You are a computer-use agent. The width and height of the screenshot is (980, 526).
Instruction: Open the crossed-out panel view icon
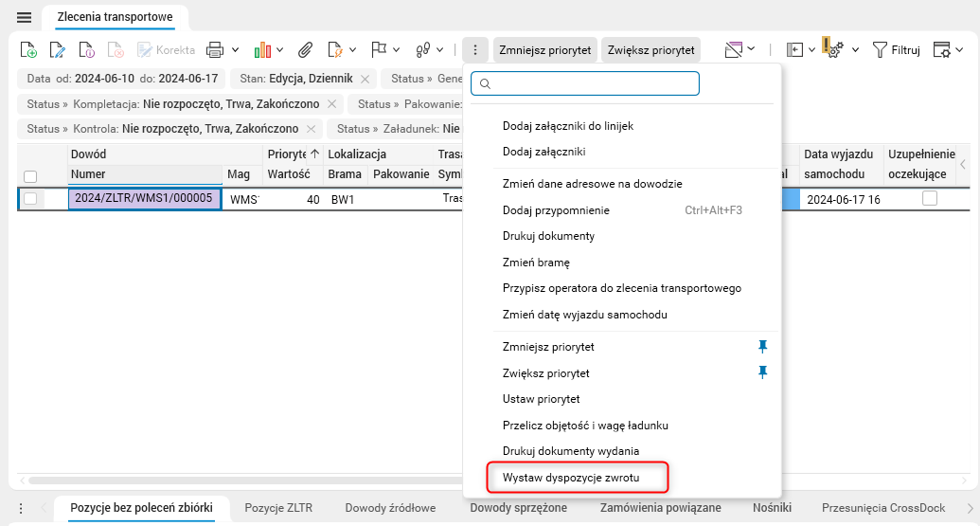coord(734,49)
